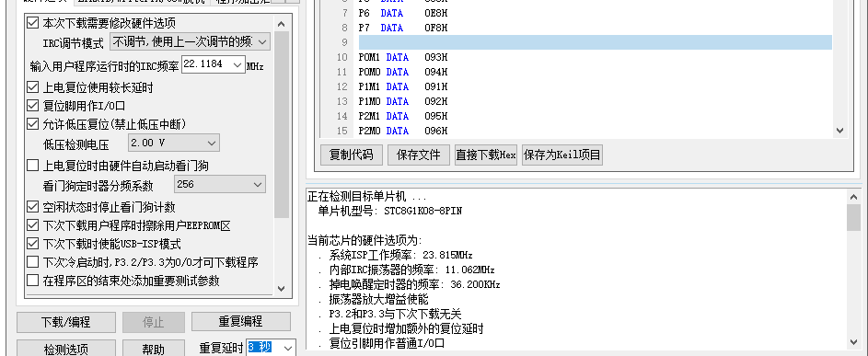Click the 重复编程 button

coord(241,322)
